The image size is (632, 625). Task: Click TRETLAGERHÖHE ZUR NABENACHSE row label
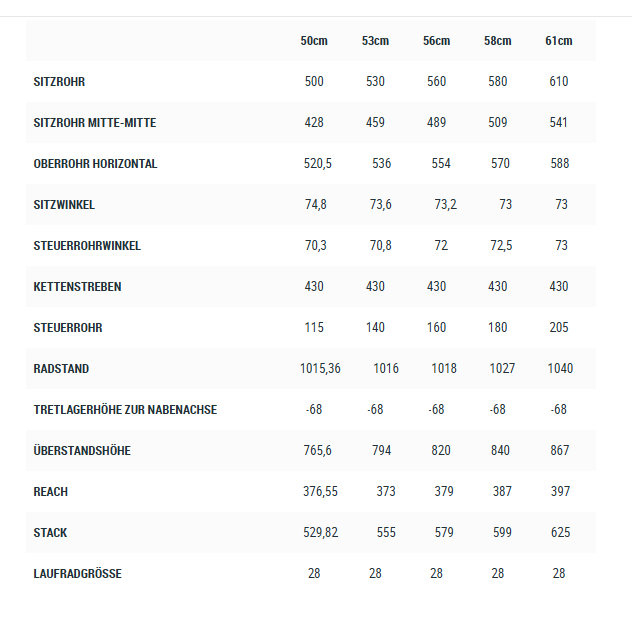click(125, 410)
